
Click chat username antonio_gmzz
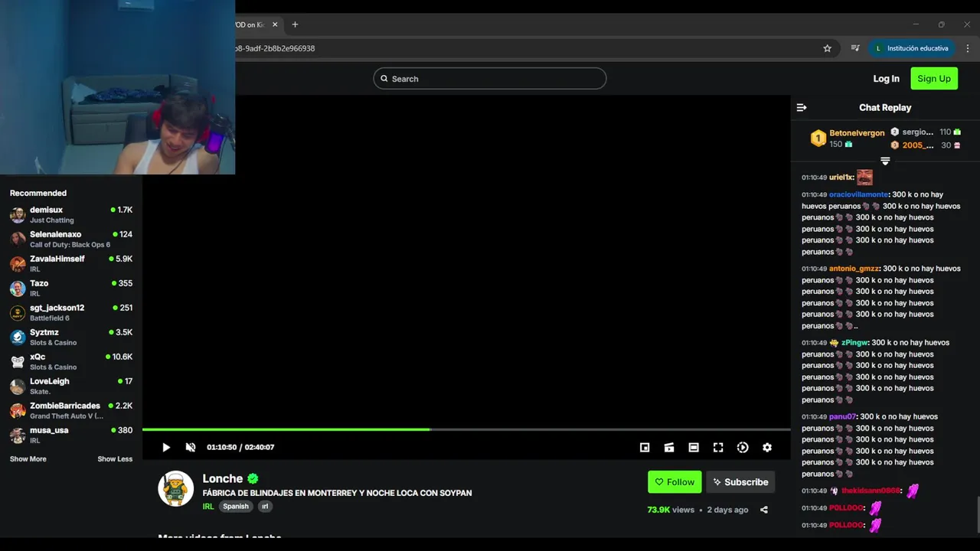click(x=854, y=269)
